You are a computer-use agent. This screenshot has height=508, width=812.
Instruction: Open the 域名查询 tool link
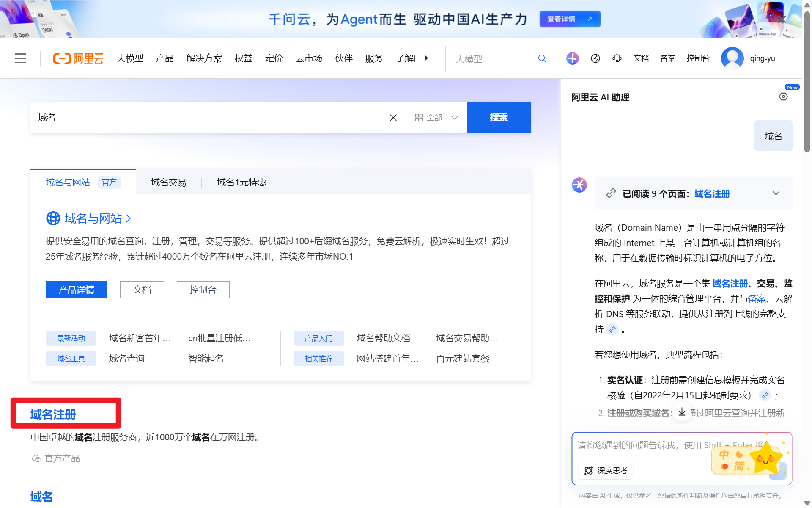tap(127, 359)
